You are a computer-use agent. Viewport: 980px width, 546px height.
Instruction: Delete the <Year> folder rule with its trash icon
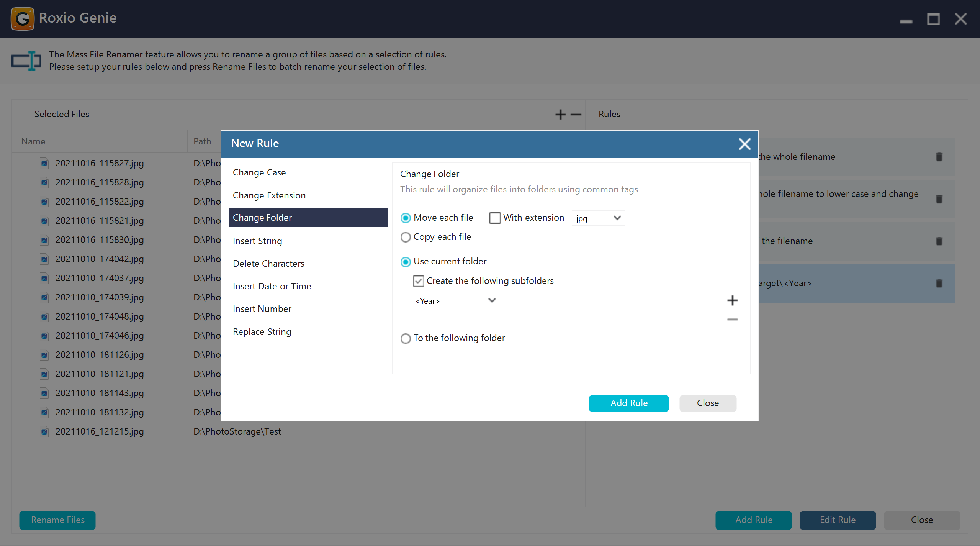[x=939, y=283]
